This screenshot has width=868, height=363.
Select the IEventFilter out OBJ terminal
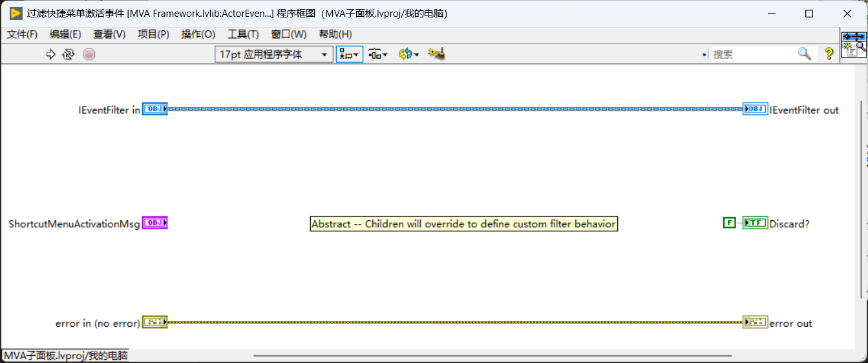[x=755, y=109]
